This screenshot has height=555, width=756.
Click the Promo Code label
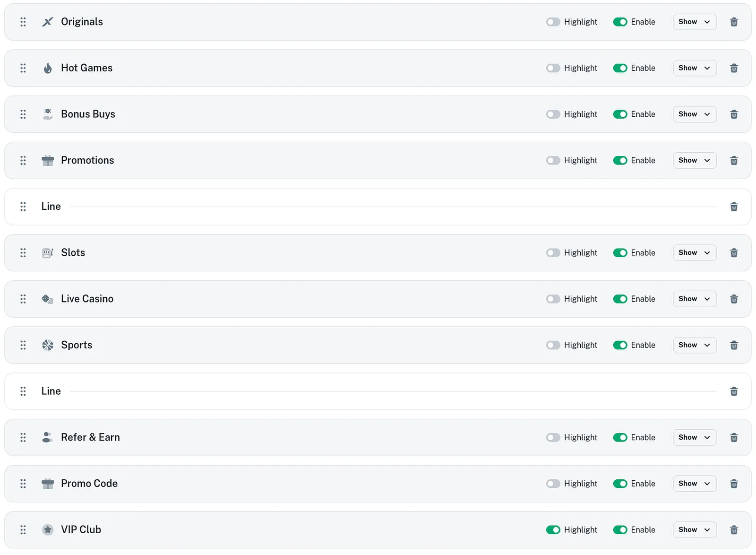click(x=89, y=483)
